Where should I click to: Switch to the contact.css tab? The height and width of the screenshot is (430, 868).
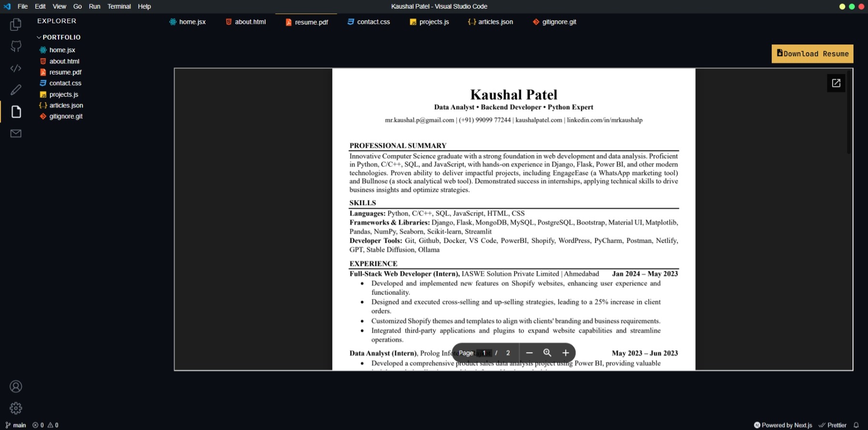coord(369,22)
